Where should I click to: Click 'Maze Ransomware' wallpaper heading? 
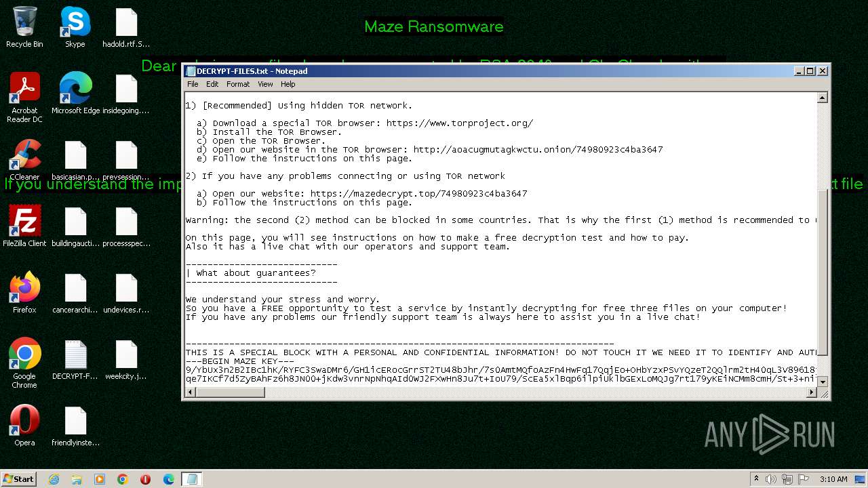point(434,26)
